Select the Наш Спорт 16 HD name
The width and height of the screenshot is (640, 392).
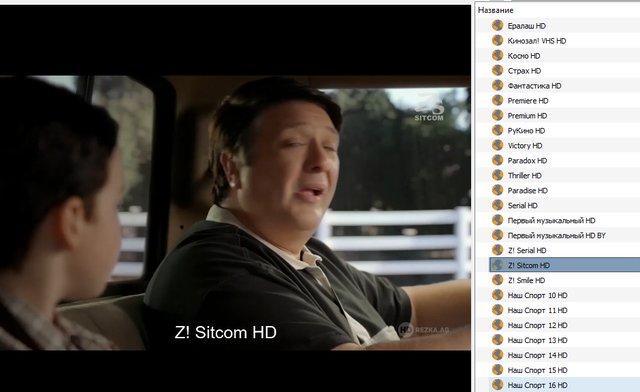[537, 385]
